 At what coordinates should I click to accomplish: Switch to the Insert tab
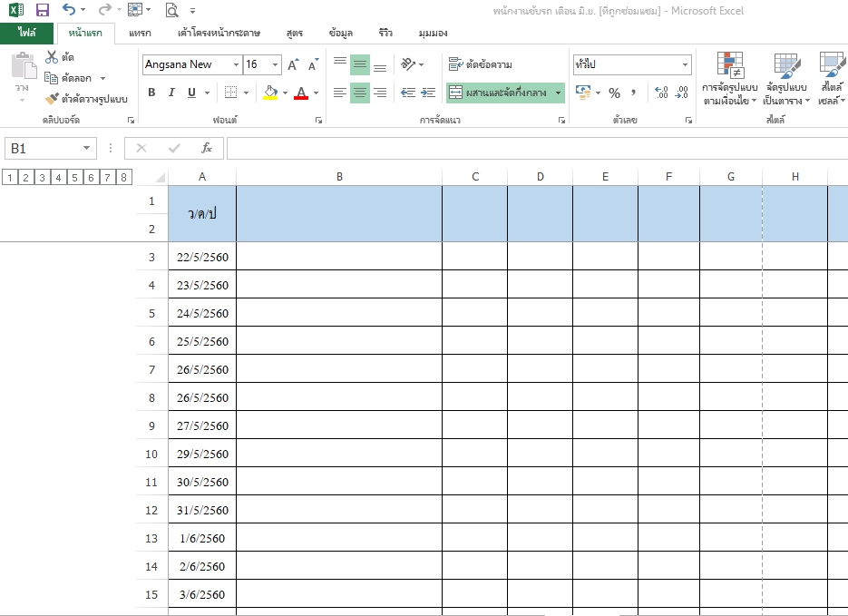click(x=140, y=33)
